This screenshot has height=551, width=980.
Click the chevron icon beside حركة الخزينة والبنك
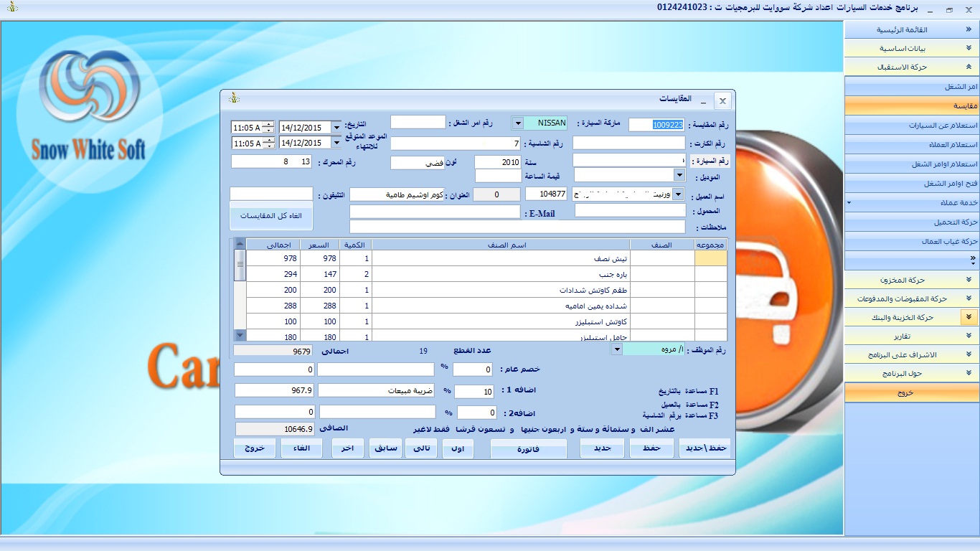click(969, 317)
